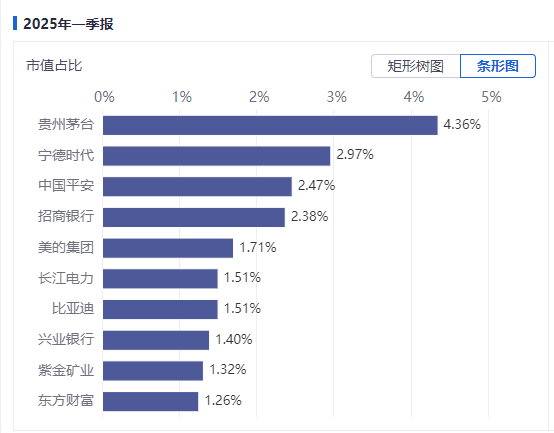554x433 pixels.
Task: Click the 贵州茅台 bar at 4.36%
Action: (270, 125)
